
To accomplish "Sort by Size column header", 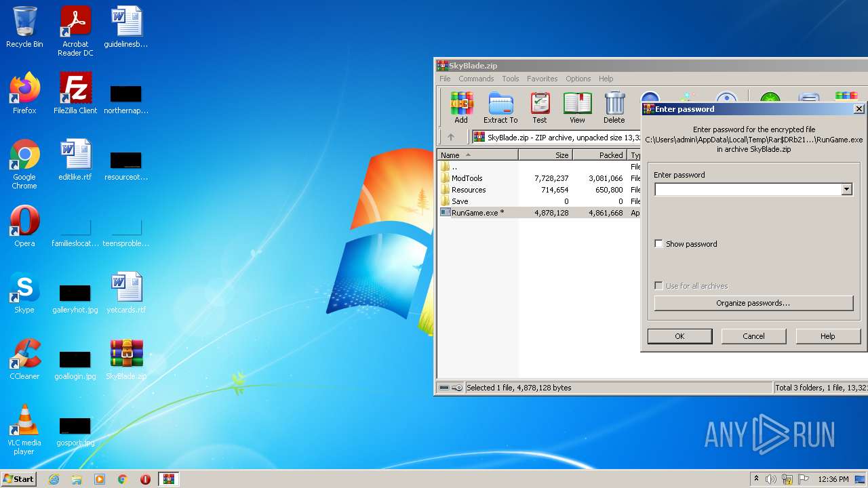I will pyautogui.click(x=545, y=155).
